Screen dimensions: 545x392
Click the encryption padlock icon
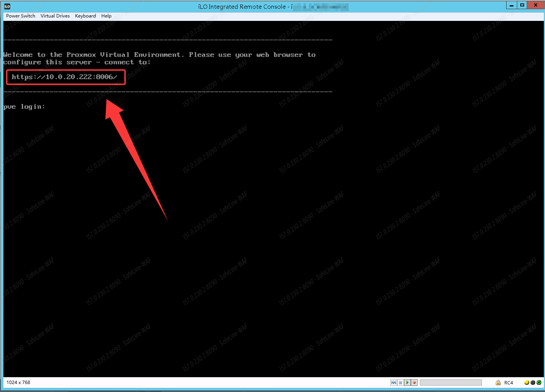[x=498, y=383]
